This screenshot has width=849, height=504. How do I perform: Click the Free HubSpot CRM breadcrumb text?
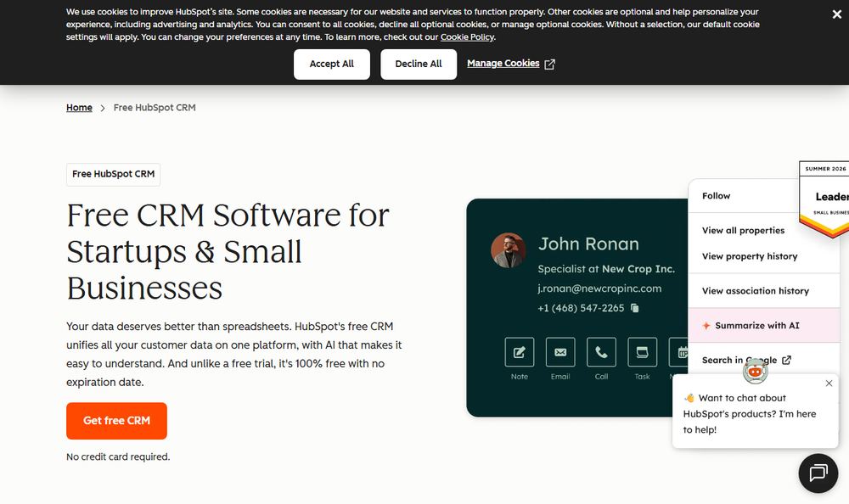155,108
